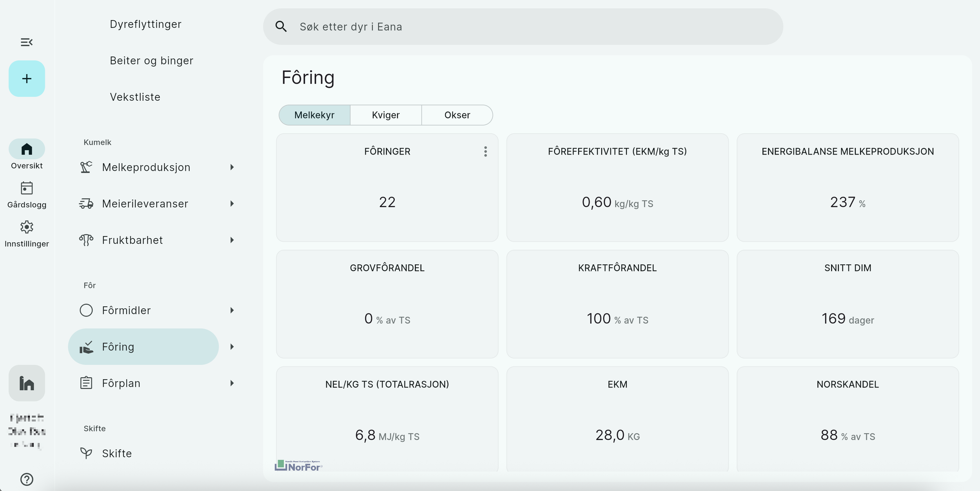Expand Fôrmidler submenu arrow
Image resolution: width=980 pixels, height=491 pixels.
232,310
